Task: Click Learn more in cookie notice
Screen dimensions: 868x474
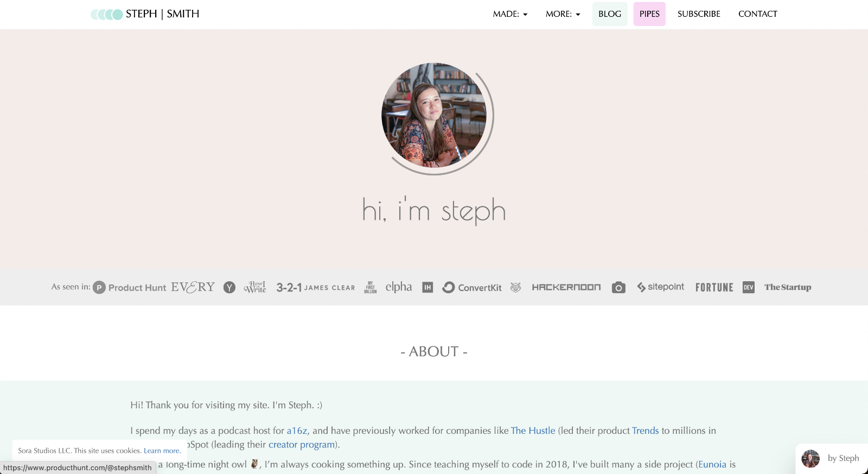Action: [x=162, y=451]
